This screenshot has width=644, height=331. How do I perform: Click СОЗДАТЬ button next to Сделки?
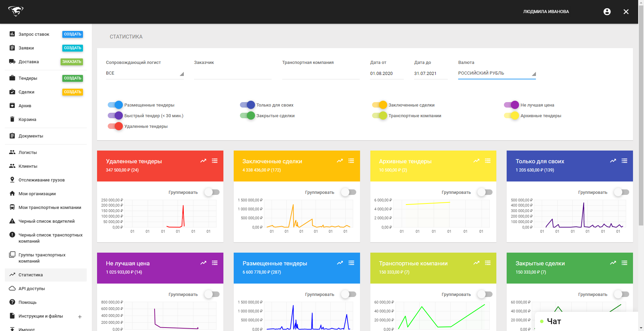point(73,92)
